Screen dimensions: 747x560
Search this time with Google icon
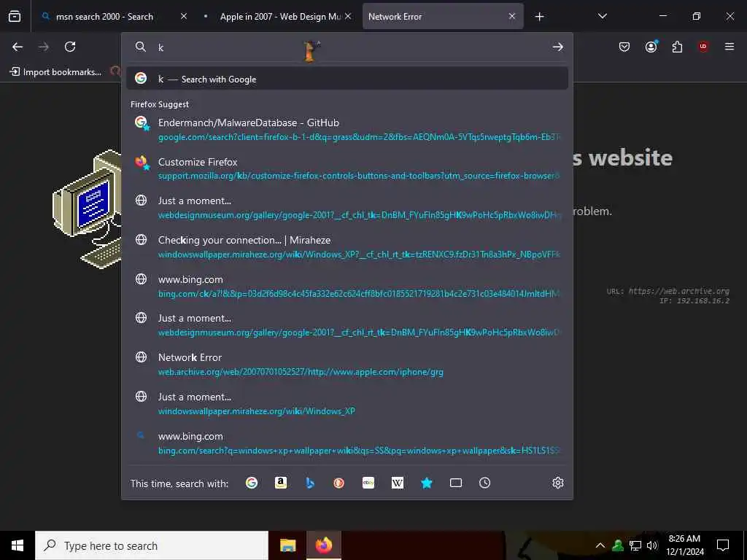click(x=252, y=483)
